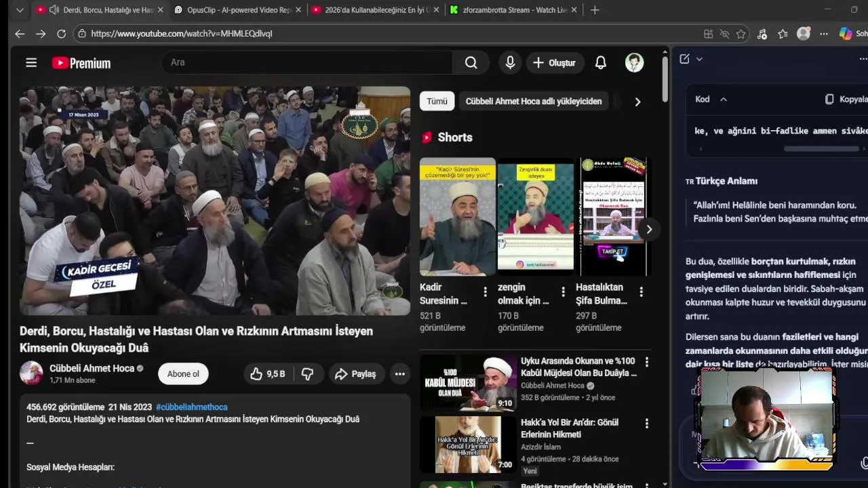
Task: Start new chat icon in sidebar panel
Action: pyautogui.click(x=684, y=59)
